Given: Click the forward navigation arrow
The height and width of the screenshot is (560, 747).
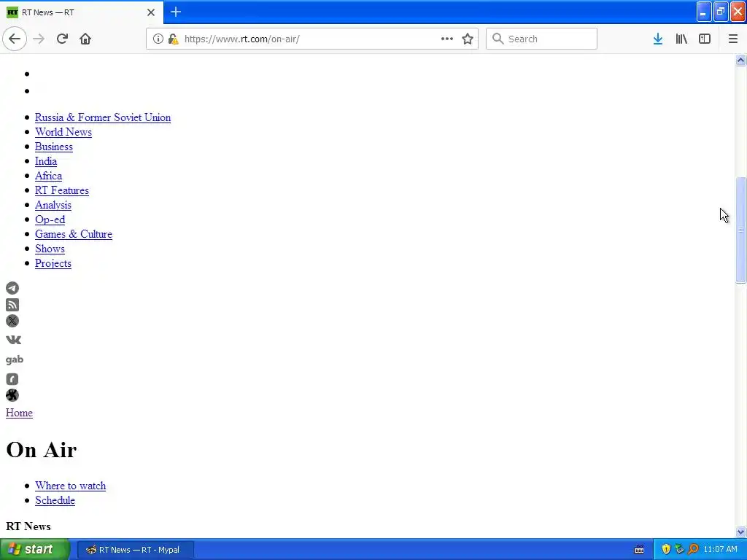Looking at the screenshot, I should click(39, 39).
